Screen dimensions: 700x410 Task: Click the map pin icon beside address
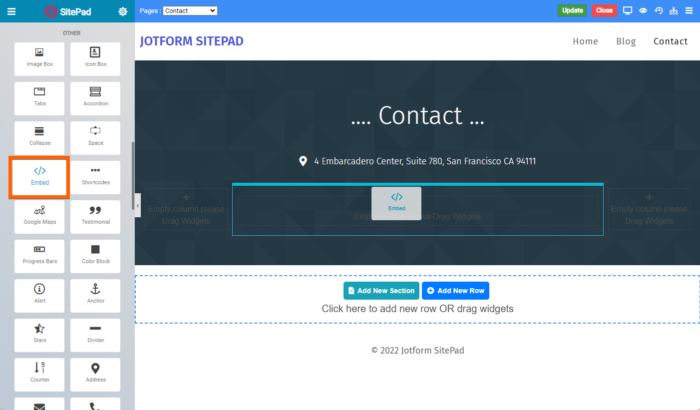(303, 161)
